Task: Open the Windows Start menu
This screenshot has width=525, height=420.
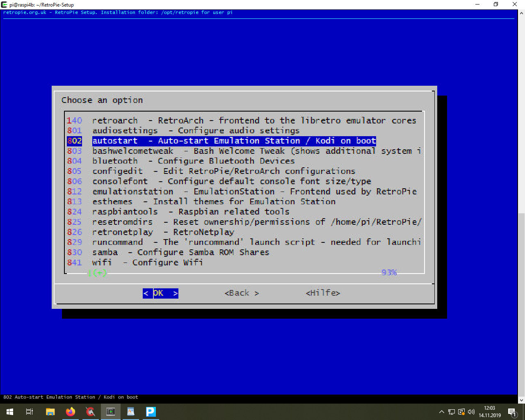Action: click(x=10, y=412)
